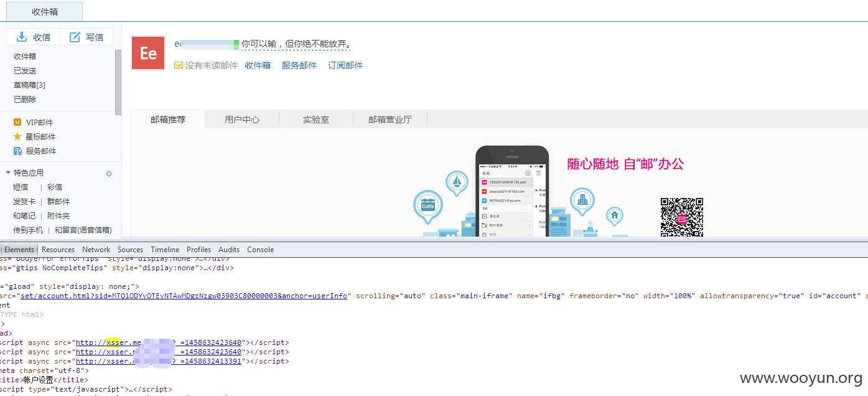Open the VIP邮件 entry
The height and width of the screenshot is (396, 868).
coord(39,123)
